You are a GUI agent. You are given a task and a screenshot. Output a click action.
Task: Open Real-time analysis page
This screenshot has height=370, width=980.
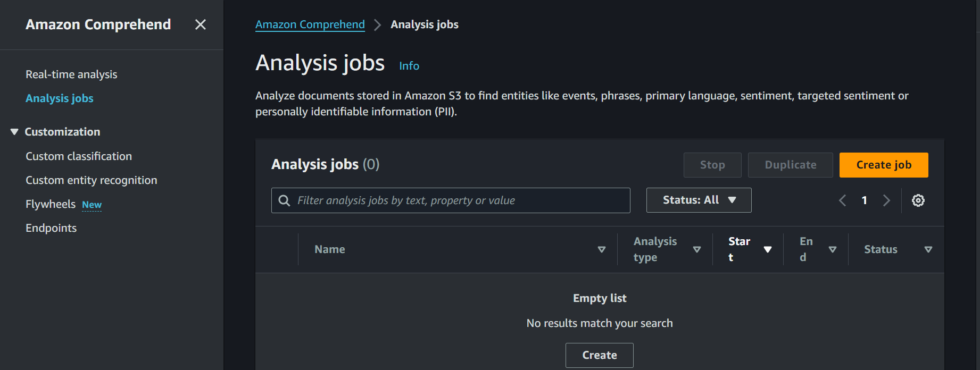click(x=71, y=74)
